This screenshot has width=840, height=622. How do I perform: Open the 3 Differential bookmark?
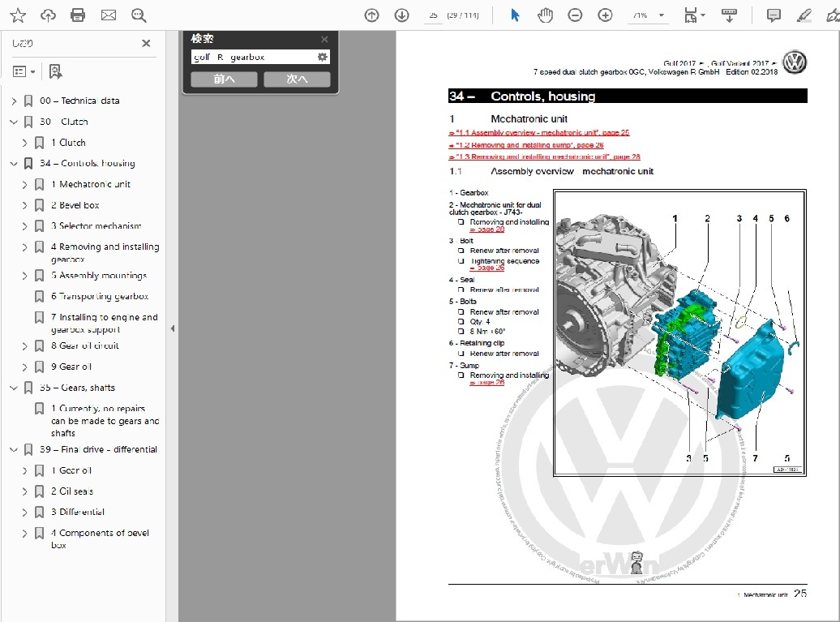(78, 513)
